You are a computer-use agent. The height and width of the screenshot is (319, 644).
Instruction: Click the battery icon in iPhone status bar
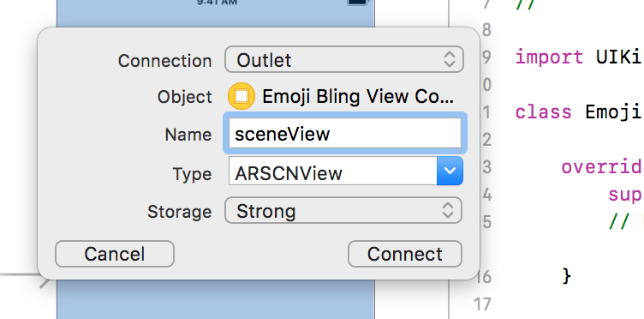coord(356,2)
